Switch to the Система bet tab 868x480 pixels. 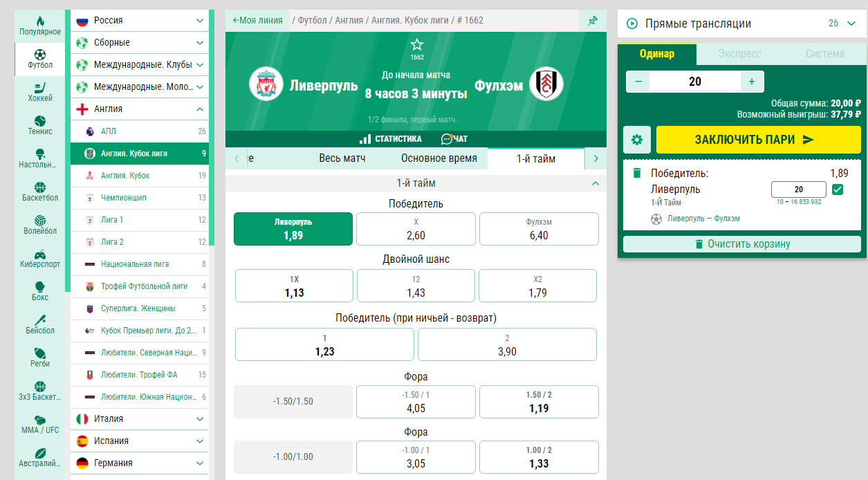click(824, 54)
